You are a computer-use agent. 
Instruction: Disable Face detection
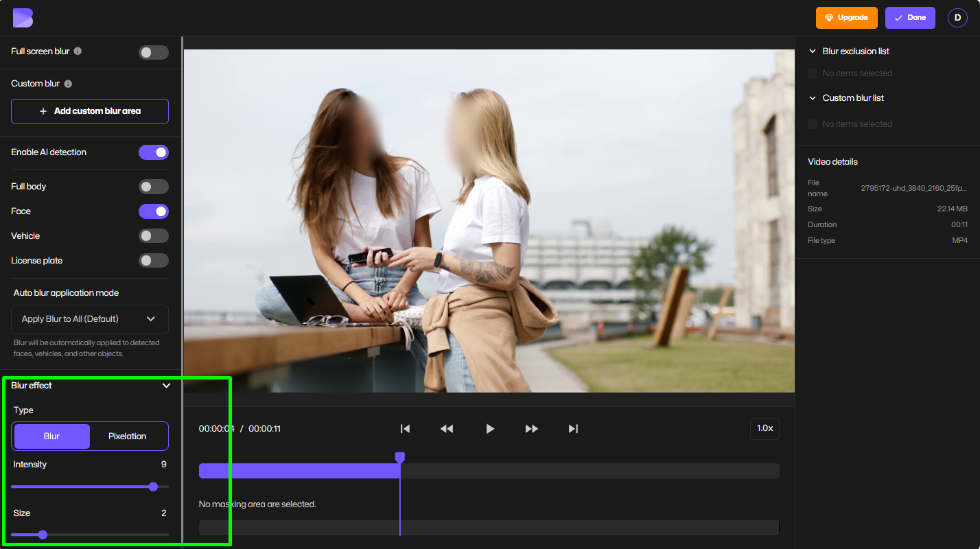tap(154, 211)
